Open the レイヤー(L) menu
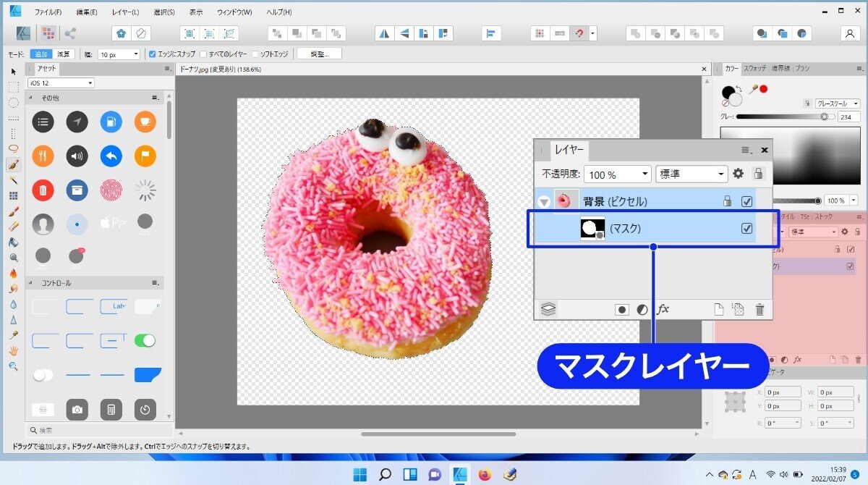 pyautogui.click(x=124, y=12)
